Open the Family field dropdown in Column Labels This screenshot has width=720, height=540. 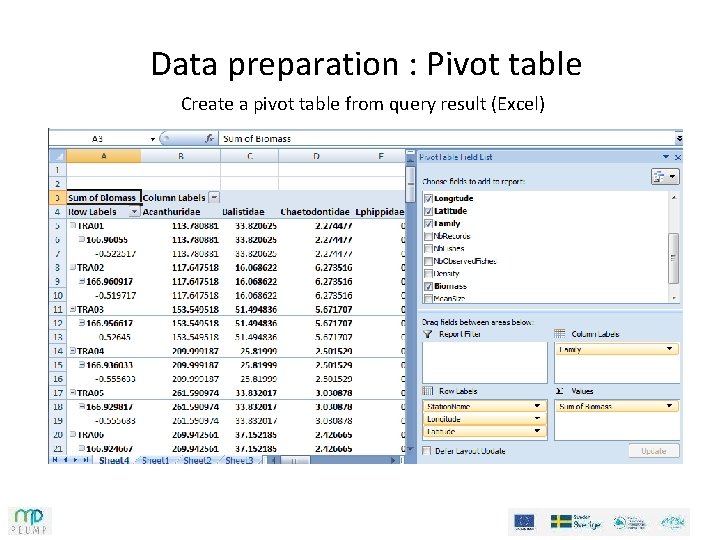(x=669, y=349)
